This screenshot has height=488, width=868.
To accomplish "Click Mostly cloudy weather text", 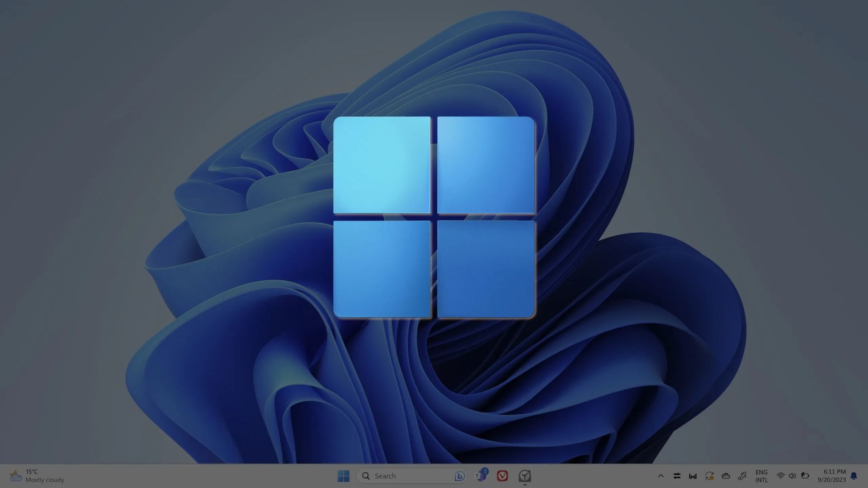I will (x=44, y=480).
